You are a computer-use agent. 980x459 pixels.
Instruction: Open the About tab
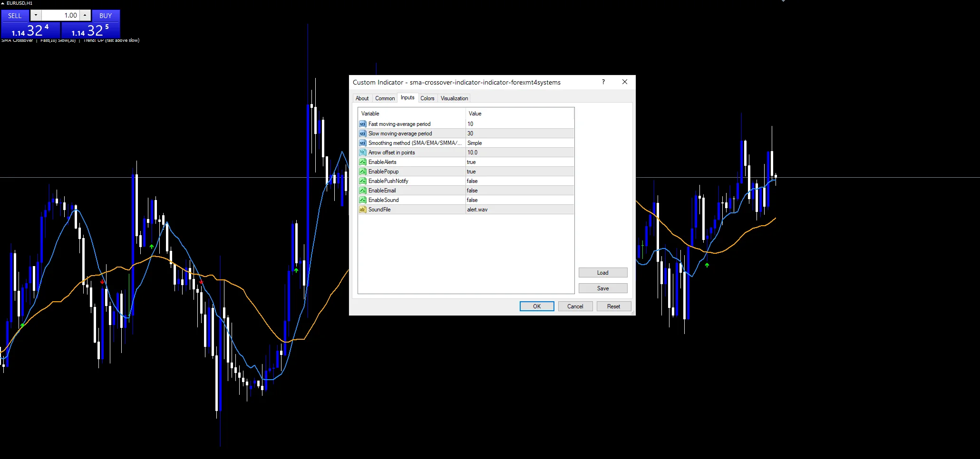(362, 98)
